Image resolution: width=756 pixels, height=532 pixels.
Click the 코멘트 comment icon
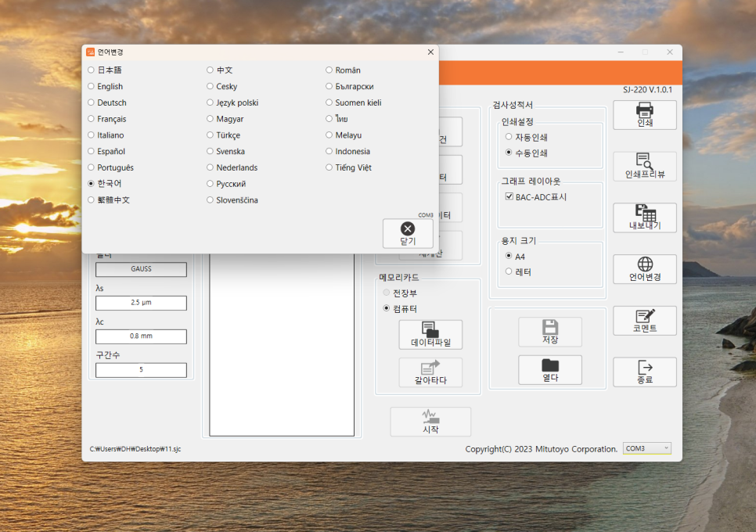[644, 320]
